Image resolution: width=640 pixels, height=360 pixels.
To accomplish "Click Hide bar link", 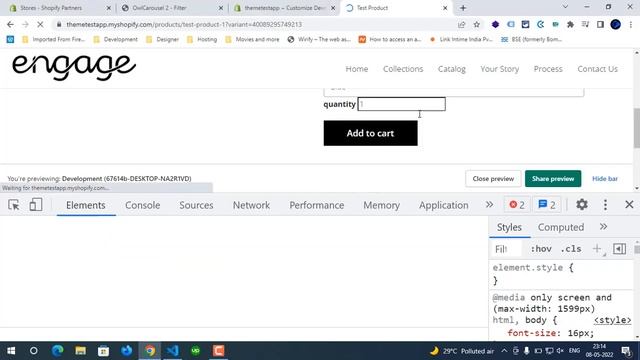I will click(604, 179).
